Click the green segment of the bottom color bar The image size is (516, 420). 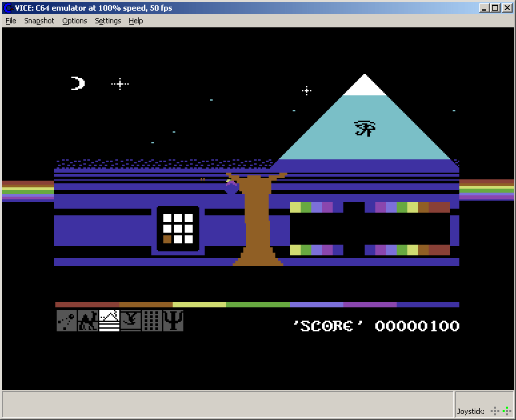[x=257, y=305]
